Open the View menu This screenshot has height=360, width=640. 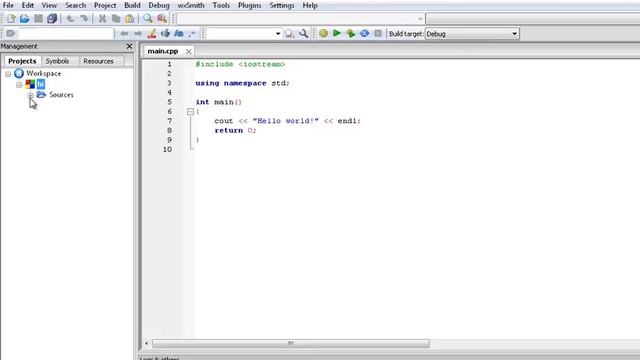coord(49,5)
